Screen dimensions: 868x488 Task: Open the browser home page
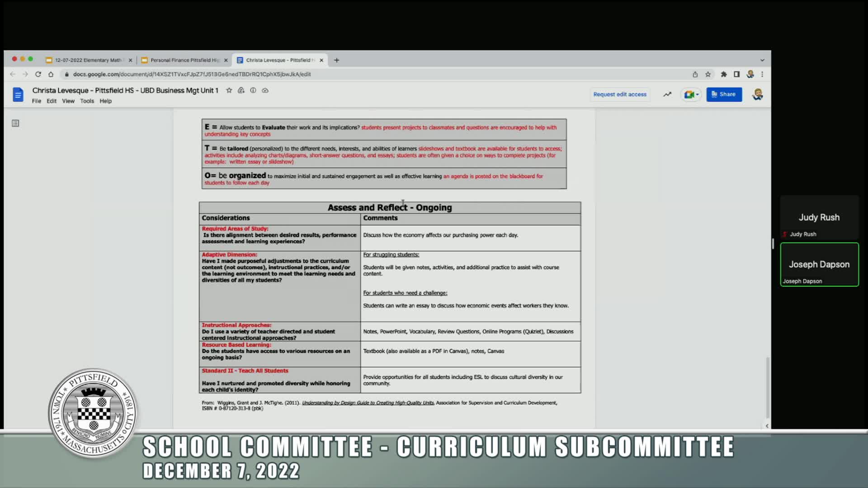point(51,74)
